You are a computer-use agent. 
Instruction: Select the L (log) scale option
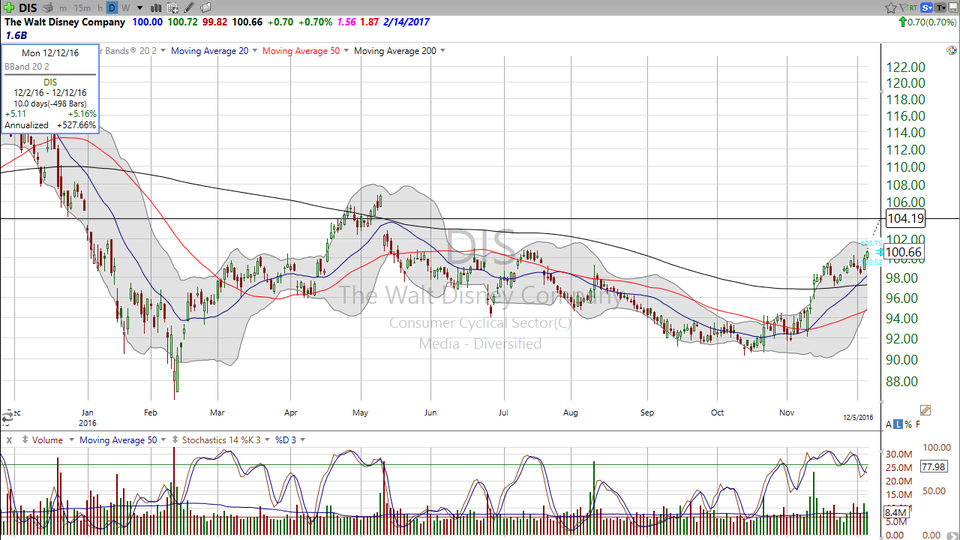898,424
